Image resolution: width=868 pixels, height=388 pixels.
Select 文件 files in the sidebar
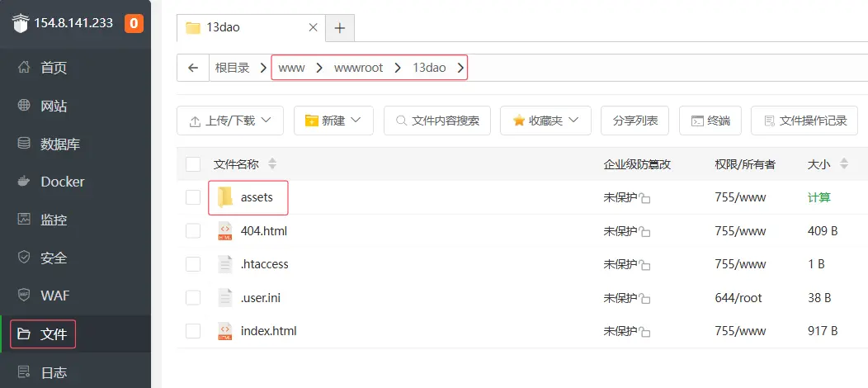coord(75,334)
